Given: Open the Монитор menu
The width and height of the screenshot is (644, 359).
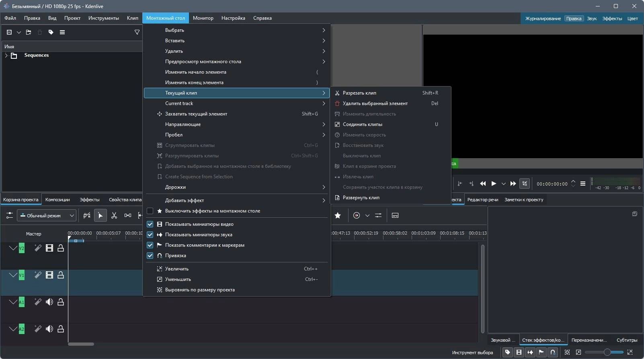Looking at the screenshot, I should click(203, 18).
